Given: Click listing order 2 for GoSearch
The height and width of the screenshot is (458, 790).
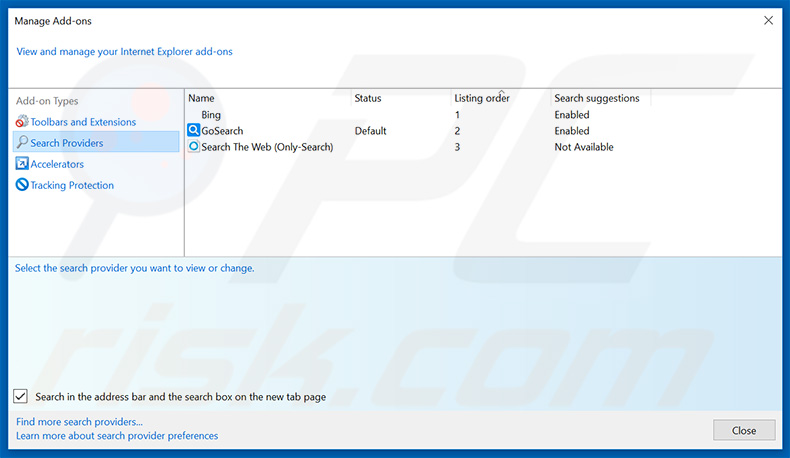Looking at the screenshot, I should [x=457, y=131].
